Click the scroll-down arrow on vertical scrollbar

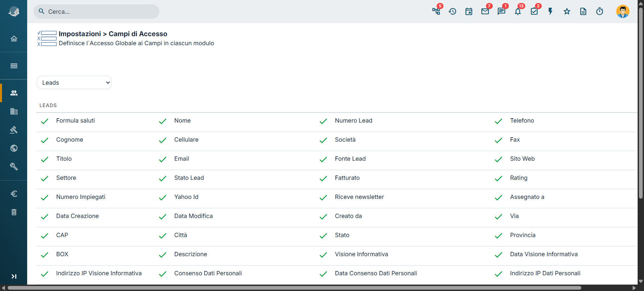point(641,282)
